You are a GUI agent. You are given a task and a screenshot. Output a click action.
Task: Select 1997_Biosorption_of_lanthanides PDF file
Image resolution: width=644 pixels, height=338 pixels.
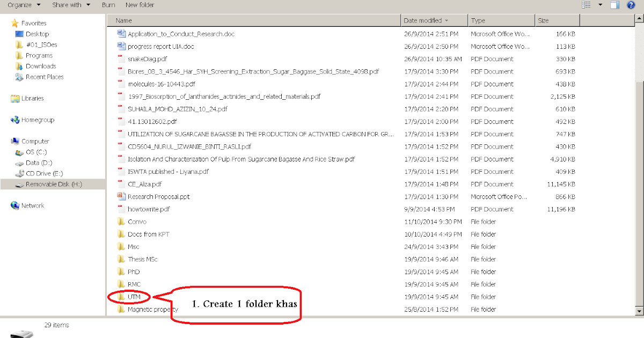(224, 97)
